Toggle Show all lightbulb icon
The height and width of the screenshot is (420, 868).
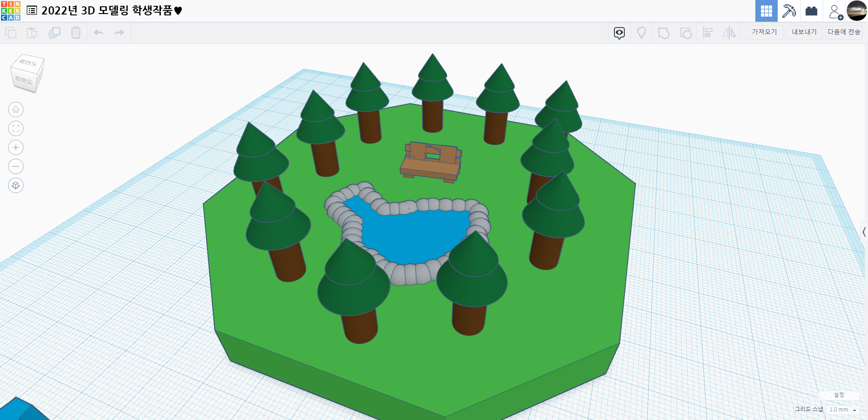(x=642, y=33)
